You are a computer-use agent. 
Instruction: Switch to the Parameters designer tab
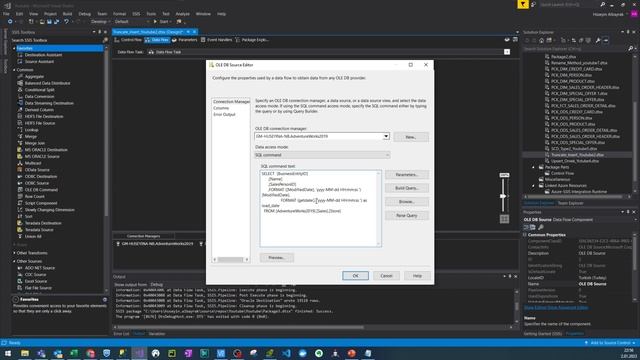[184, 40]
